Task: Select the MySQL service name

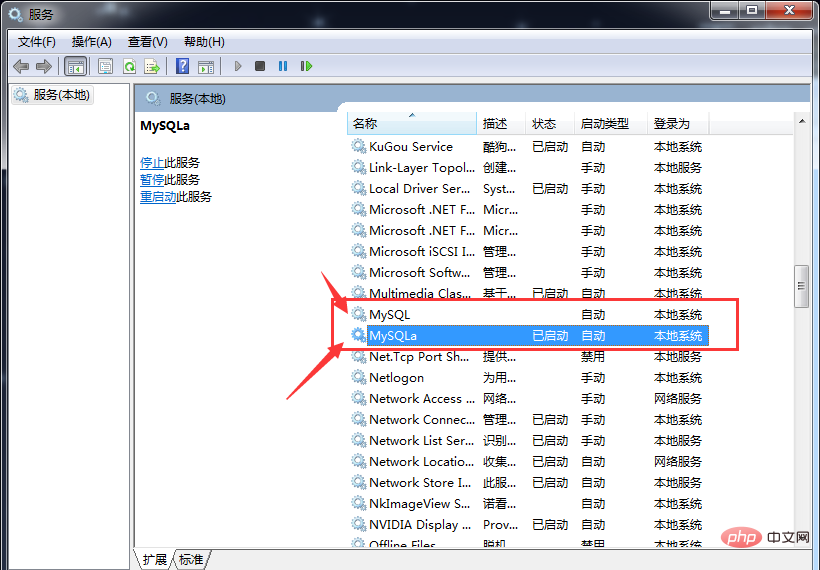Action: click(x=390, y=314)
